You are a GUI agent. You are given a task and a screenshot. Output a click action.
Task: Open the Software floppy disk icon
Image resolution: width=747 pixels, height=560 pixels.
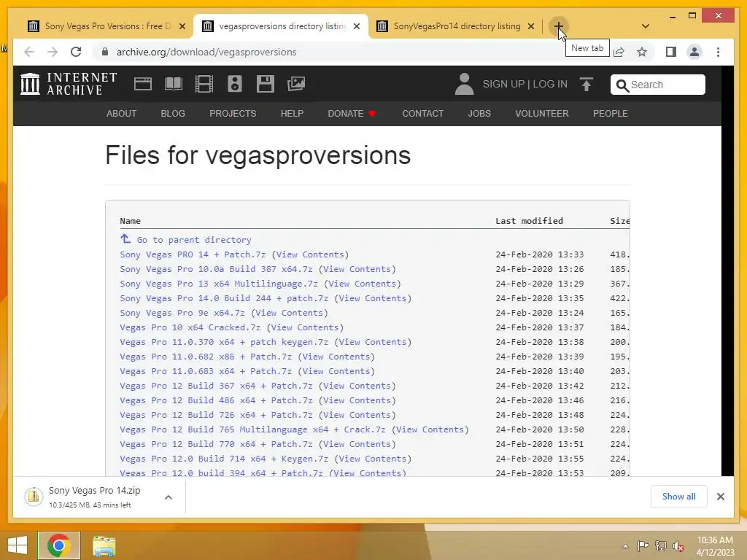point(266,84)
